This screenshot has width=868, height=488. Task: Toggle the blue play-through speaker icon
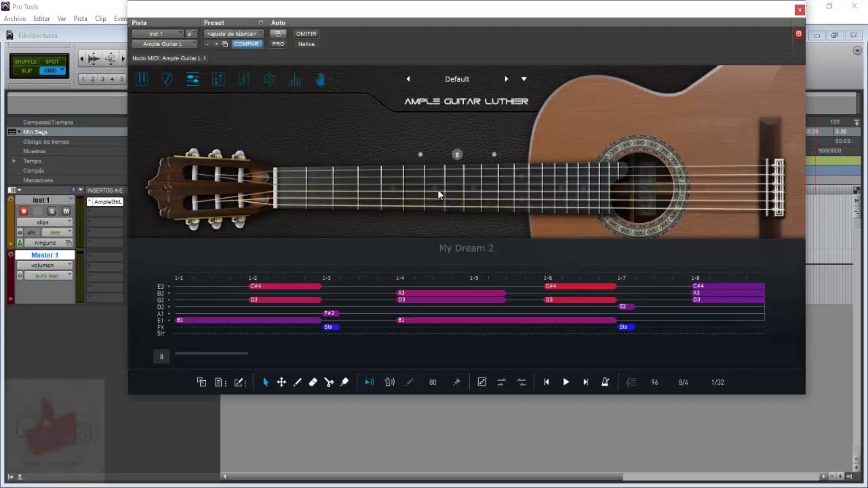pyautogui.click(x=369, y=382)
